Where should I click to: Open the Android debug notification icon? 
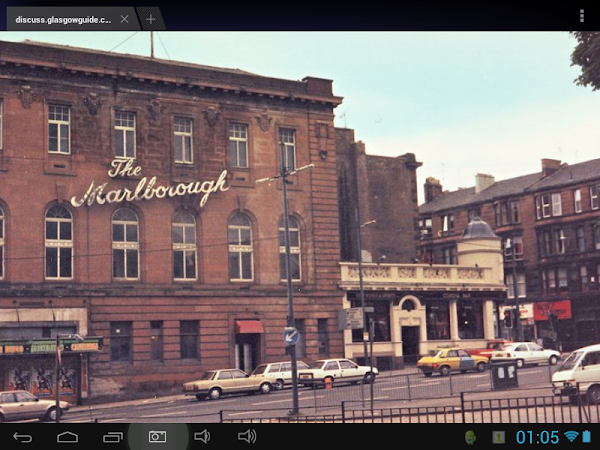(470, 437)
